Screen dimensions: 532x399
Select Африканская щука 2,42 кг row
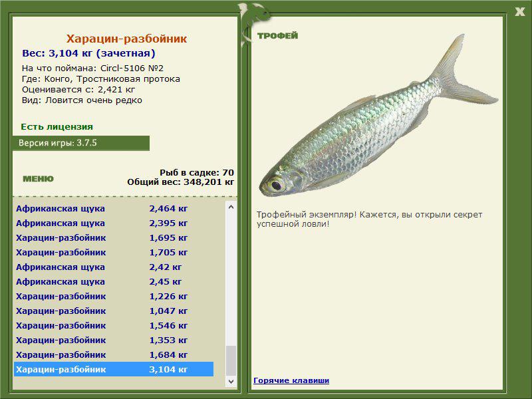[114, 267]
